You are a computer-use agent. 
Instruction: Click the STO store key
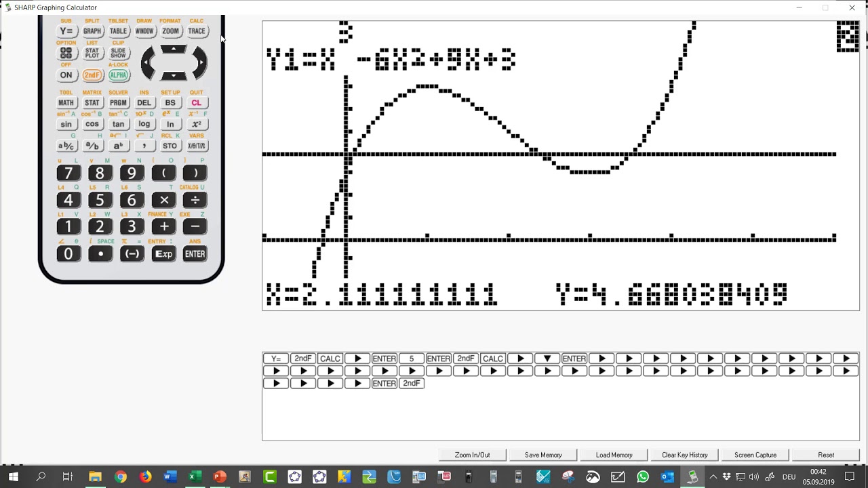(170, 146)
